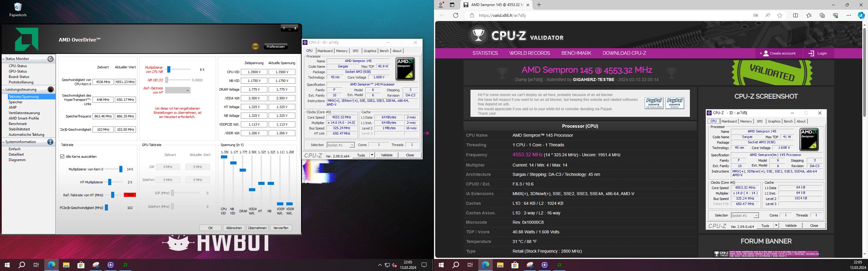The image size is (868, 271).
Task: Open the Präferenzen dropdown button
Action: 276,46
